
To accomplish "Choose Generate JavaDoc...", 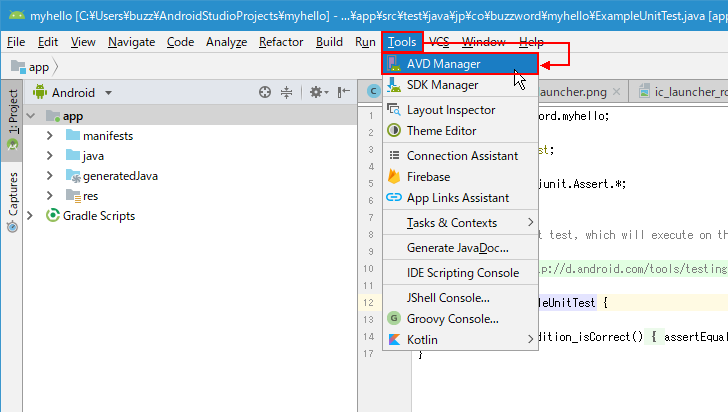I will click(x=460, y=248).
